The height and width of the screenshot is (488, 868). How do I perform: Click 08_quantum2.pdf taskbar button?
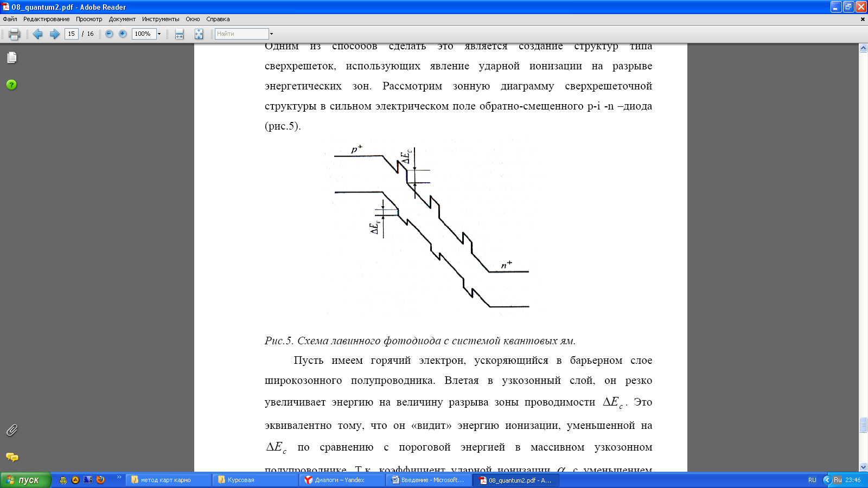click(515, 480)
